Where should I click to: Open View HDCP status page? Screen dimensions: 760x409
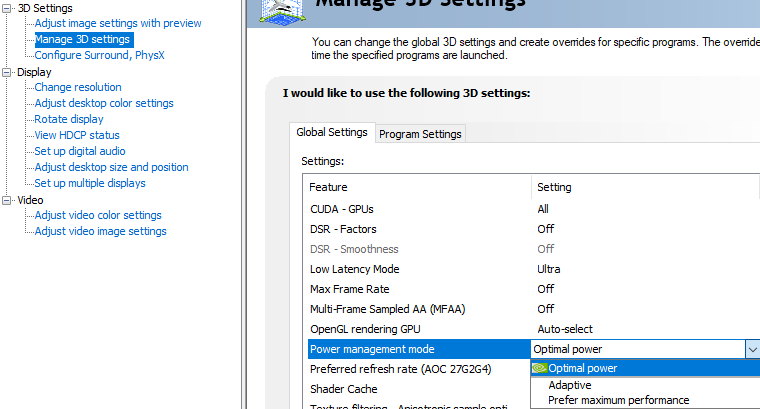(x=77, y=135)
